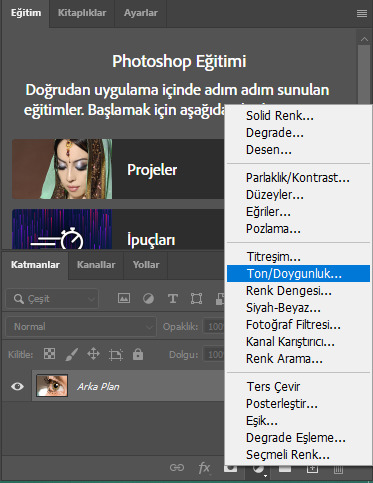Screen dimensions: 373x483
Task: Filter layers by pixel layer icon
Action: coord(124,298)
